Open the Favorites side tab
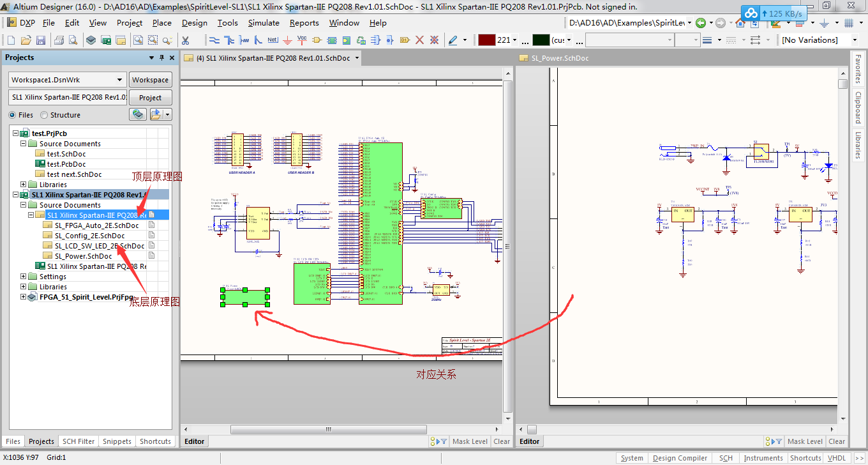 [x=858, y=69]
